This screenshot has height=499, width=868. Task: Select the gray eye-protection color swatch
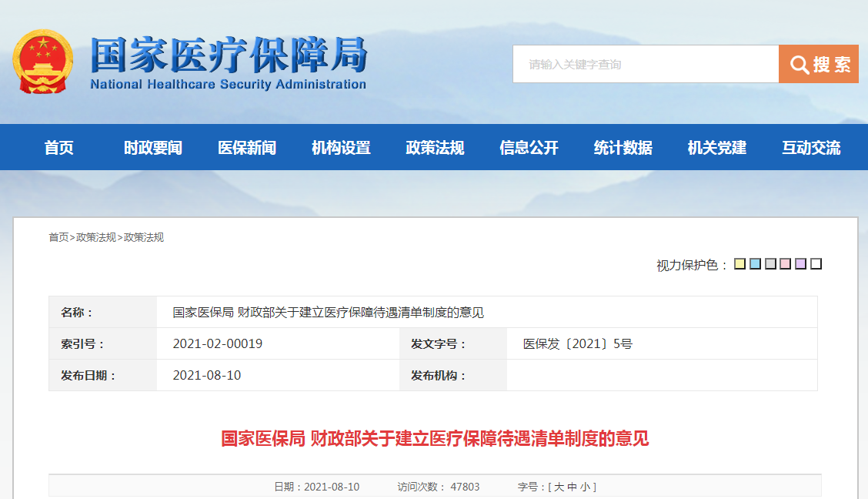770,263
